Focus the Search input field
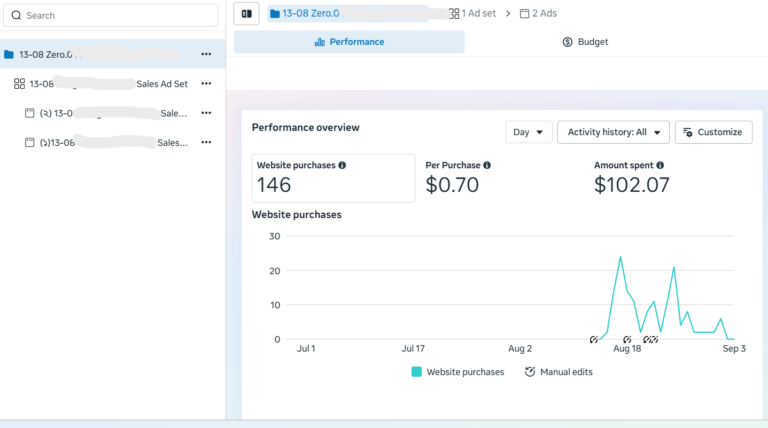The width and height of the screenshot is (768, 428). tap(111, 16)
